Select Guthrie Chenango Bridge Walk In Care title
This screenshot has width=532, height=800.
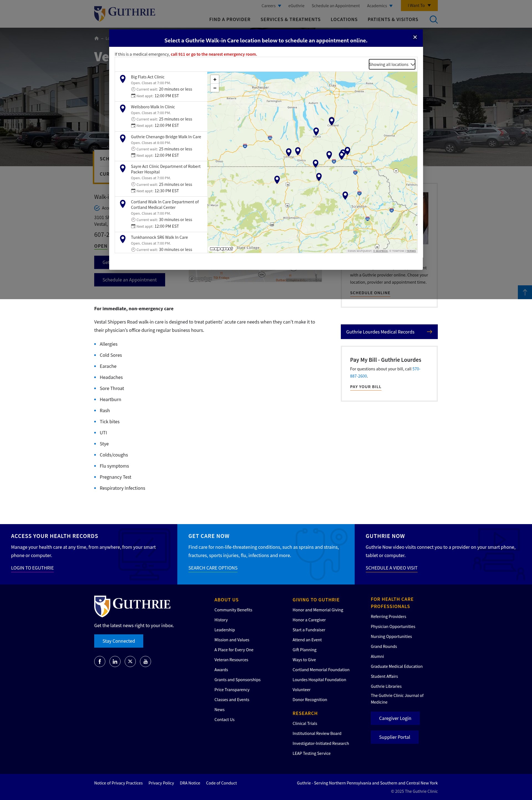[166, 137]
